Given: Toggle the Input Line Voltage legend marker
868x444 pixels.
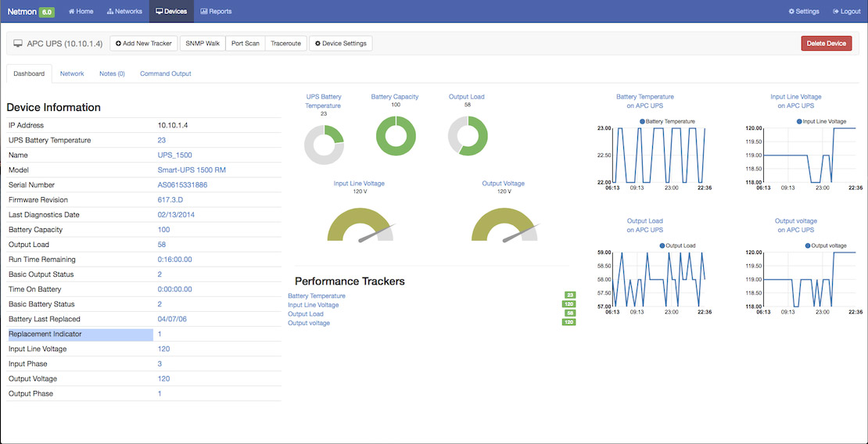Looking at the screenshot, I should pos(799,121).
